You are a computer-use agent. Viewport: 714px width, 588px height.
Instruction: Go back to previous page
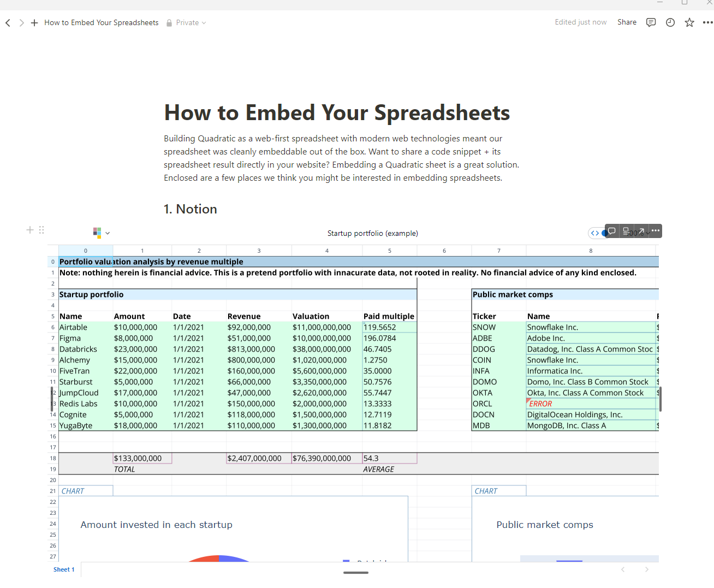[8, 23]
